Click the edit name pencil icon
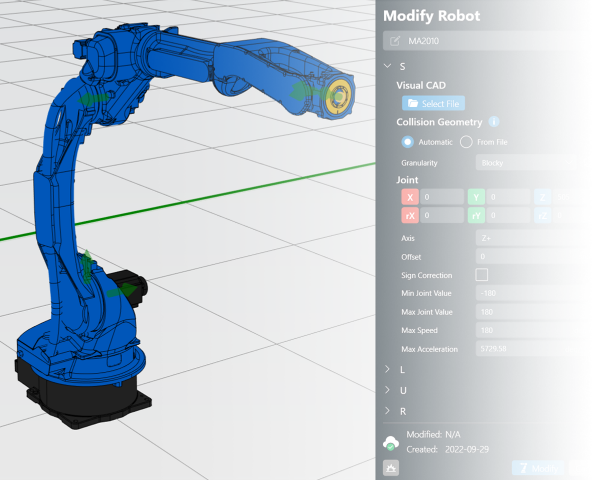600x480 pixels. (395, 41)
